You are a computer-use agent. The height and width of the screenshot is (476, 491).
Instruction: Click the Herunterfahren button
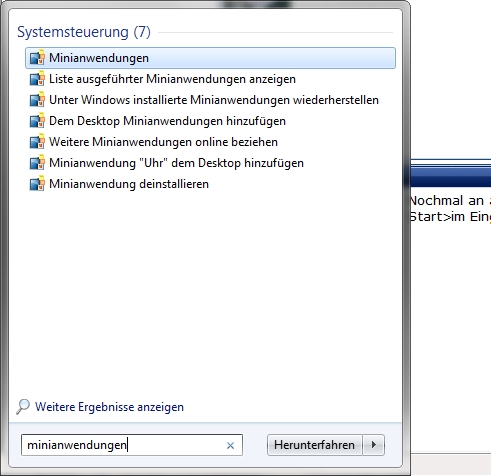[314, 445]
